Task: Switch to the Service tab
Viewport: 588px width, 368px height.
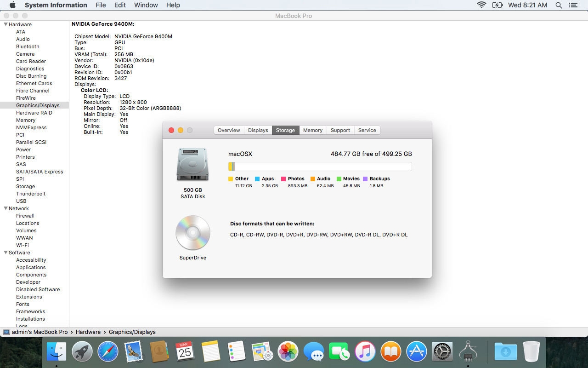Action: click(x=367, y=130)
